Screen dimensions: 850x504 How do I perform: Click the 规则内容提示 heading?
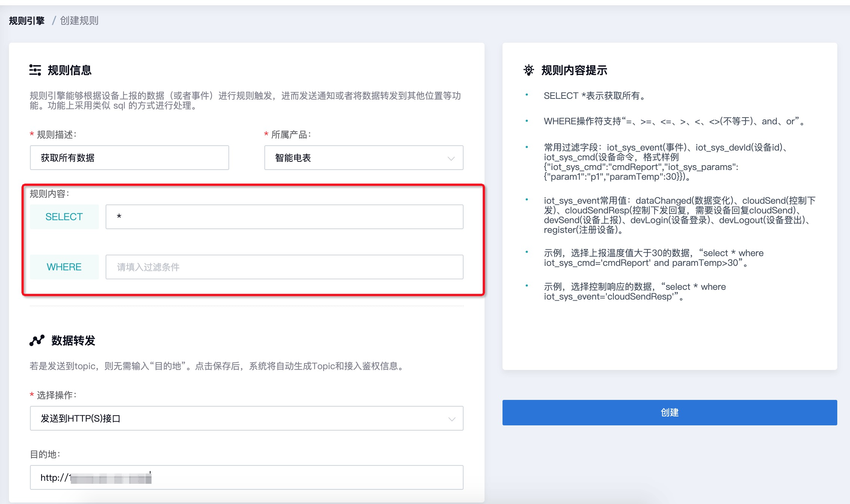(574, 70)
